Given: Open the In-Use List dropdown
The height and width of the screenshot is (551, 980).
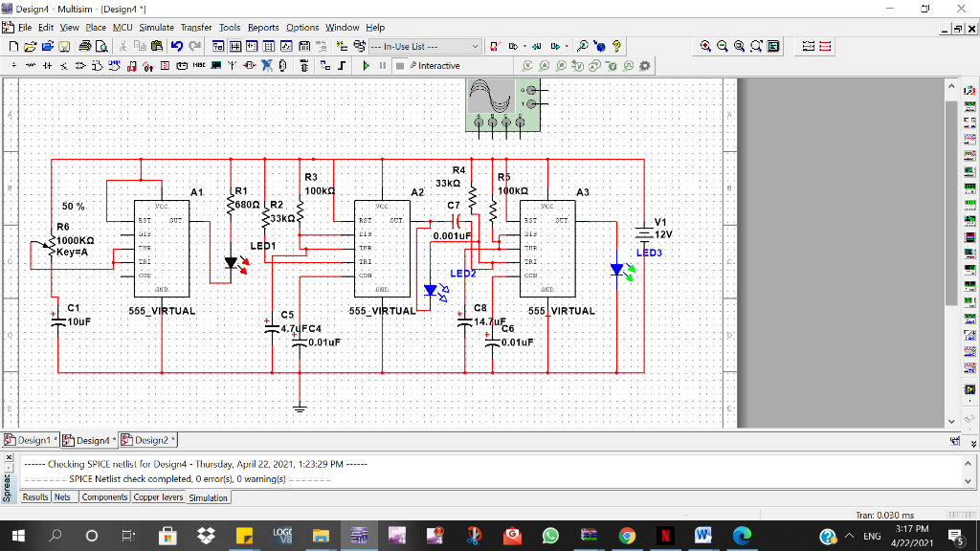Looking at the screenshot, I should click(x=476, y=46).
